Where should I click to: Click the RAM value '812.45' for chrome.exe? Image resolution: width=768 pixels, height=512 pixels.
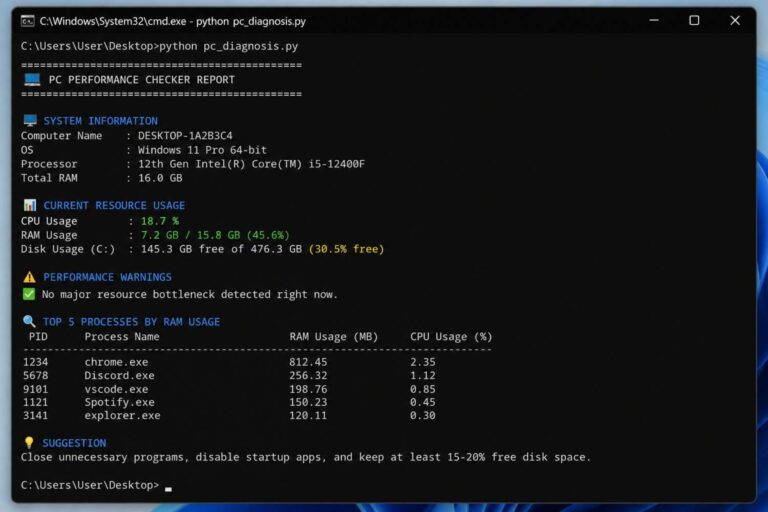pos(308,362)
